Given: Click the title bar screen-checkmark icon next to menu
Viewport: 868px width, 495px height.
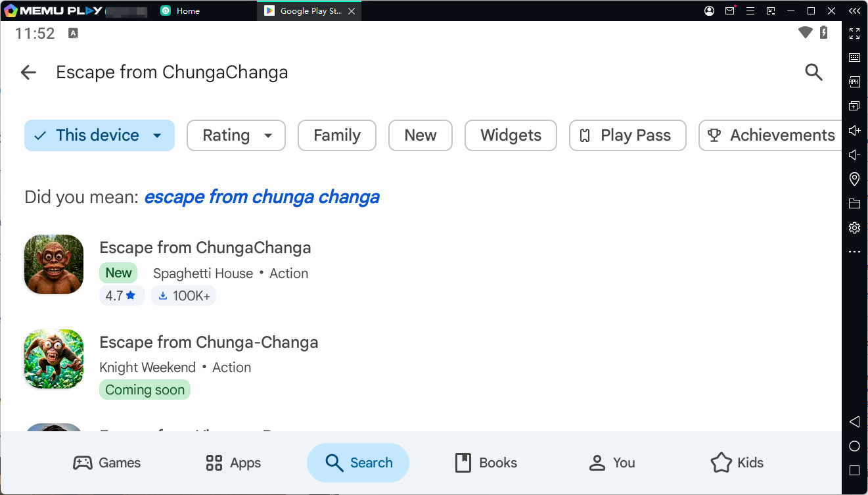Looking at the screenshot, I should (771, 11).
